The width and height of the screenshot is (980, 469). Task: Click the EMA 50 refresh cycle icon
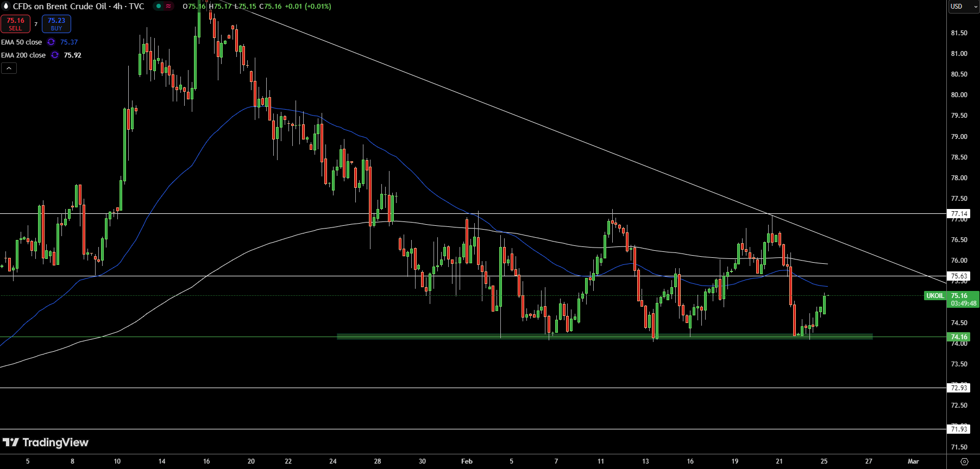(x=51, y=42)
